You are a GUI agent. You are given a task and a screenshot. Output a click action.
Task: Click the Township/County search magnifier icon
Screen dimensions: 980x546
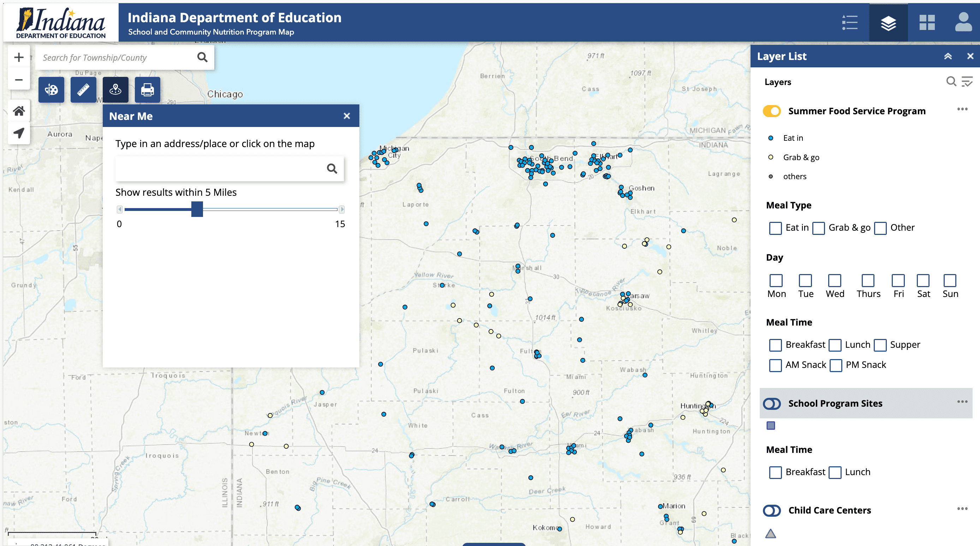click(x=202, y=57)
